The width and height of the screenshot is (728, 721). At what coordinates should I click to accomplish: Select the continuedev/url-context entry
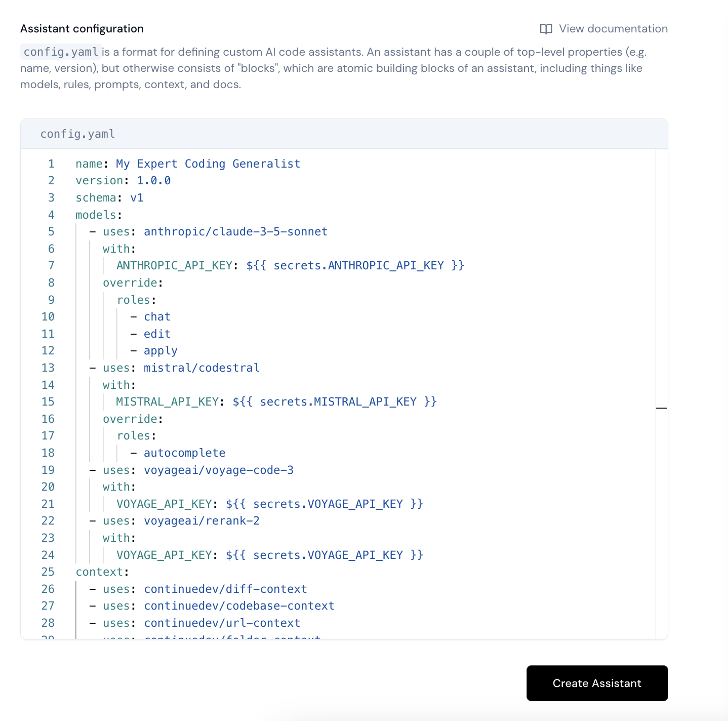(221, 623)
